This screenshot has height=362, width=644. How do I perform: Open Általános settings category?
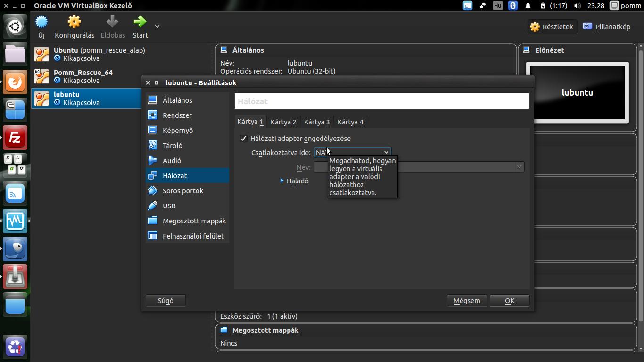coord(187,100)
